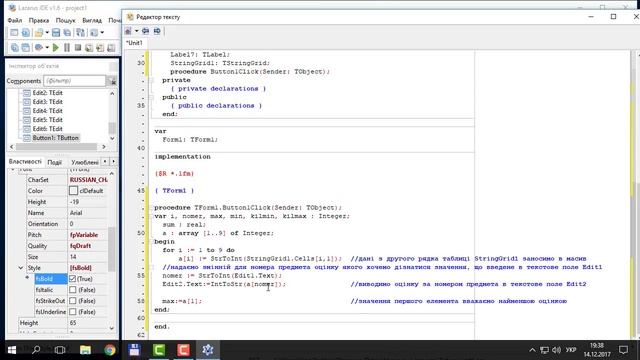This screenshot has width=640, height=360.
Task: Click the Open file folder icon
Action: [x=39, y=32]
